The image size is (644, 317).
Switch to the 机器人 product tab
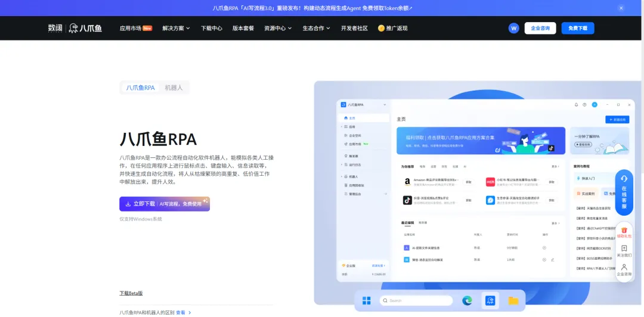coord(174,88)
